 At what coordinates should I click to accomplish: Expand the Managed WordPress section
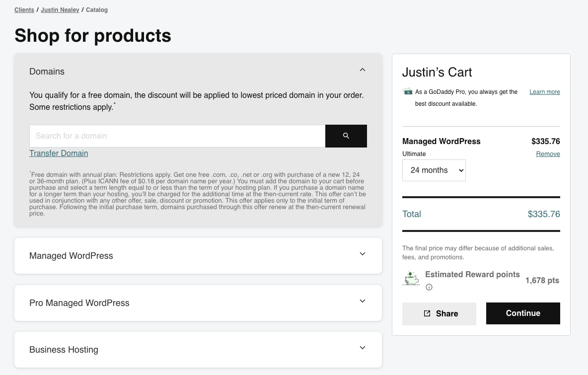pos(198,256)
